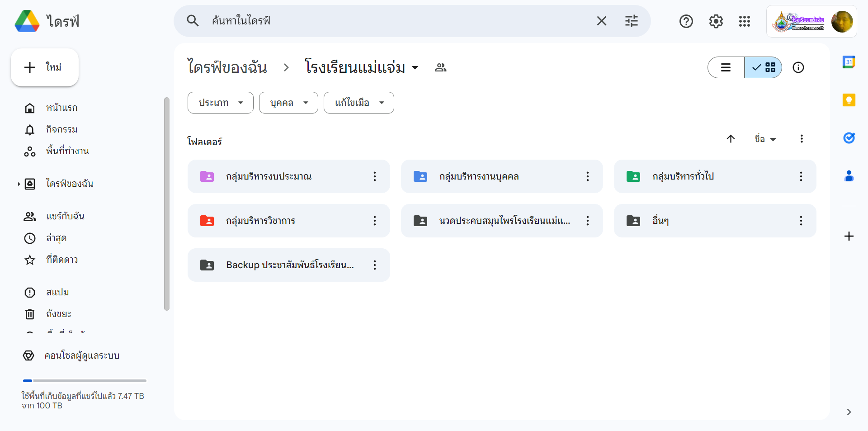The height and width of the screenshot is (431, 868).
Task: Click the storage usage progress bar
Action: pos(85,381)
